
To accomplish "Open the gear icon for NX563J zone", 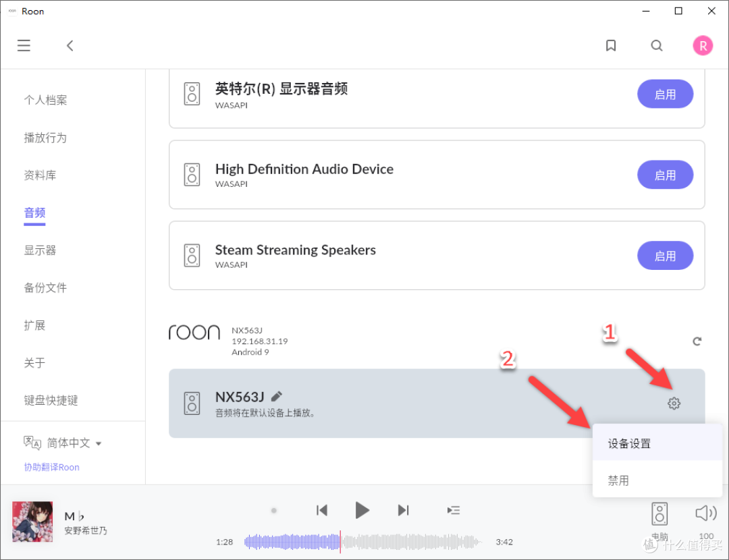I will 674,403.
